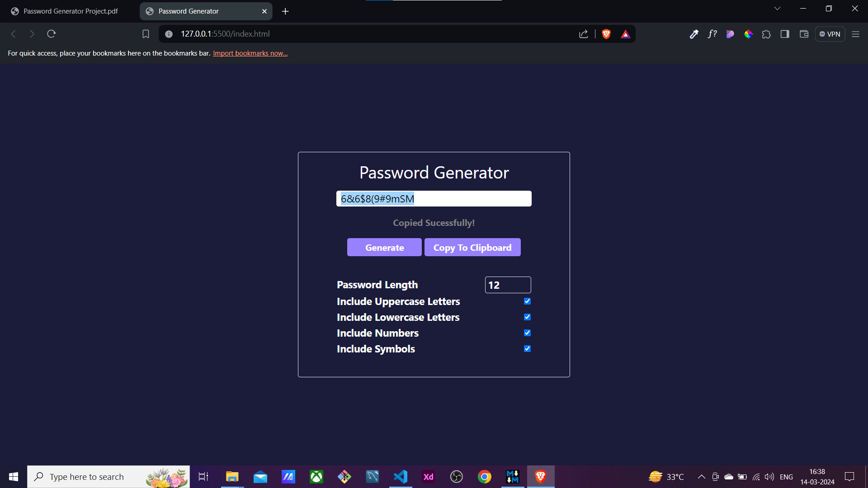Open Visual Studio Code from taskbar

[400, 477]
